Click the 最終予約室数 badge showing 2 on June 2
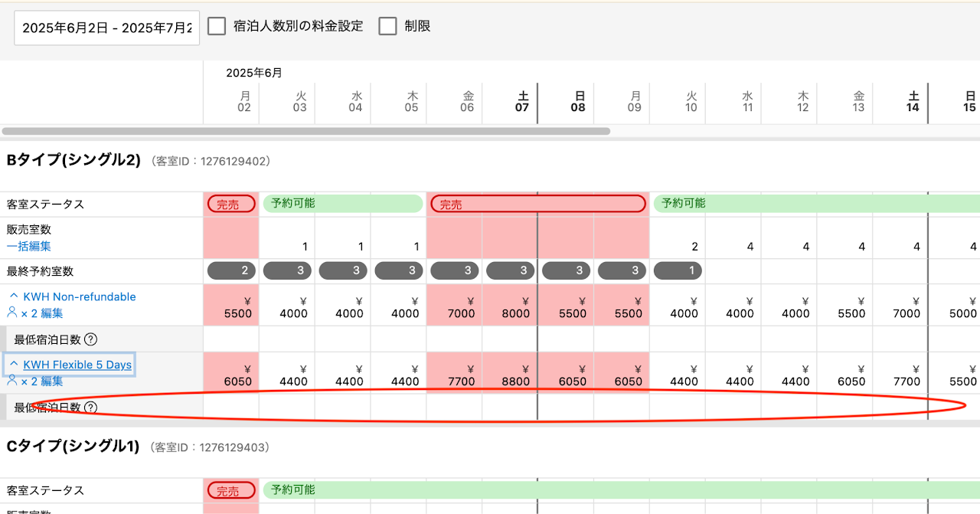Screen dimensions: 980x514 tap(231, 270)
